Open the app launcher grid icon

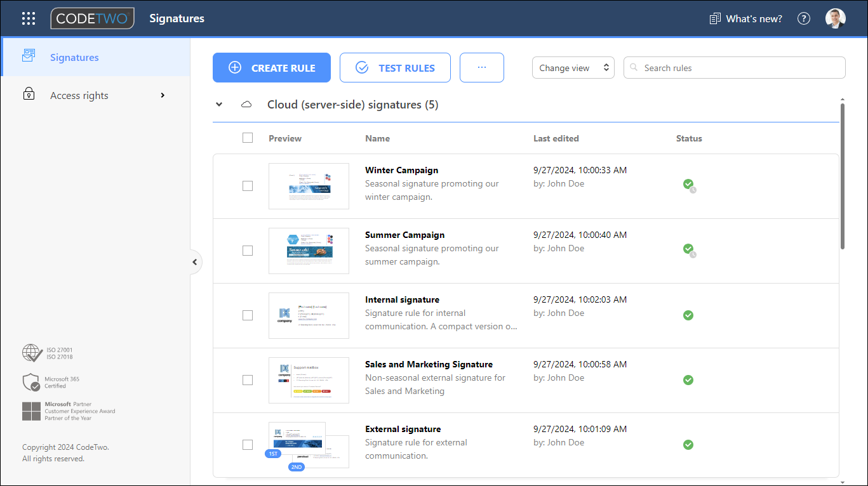(x=28, y=18)
